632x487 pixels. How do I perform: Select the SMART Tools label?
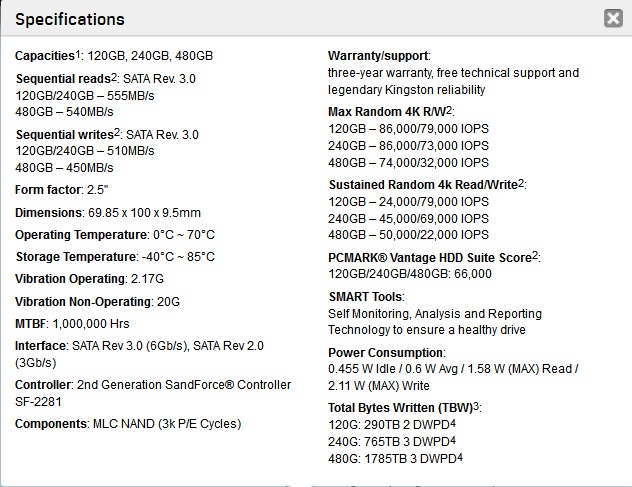[366, 297]
